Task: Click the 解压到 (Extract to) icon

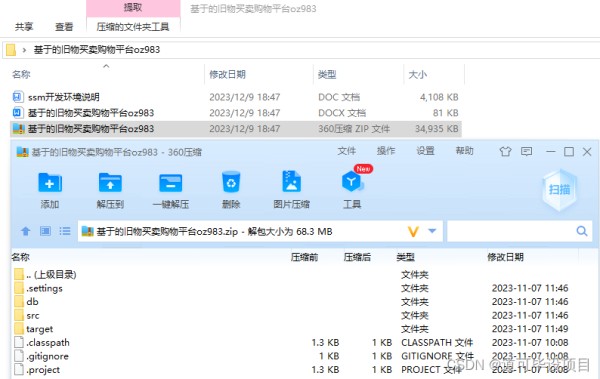Action: coord(110,182)
